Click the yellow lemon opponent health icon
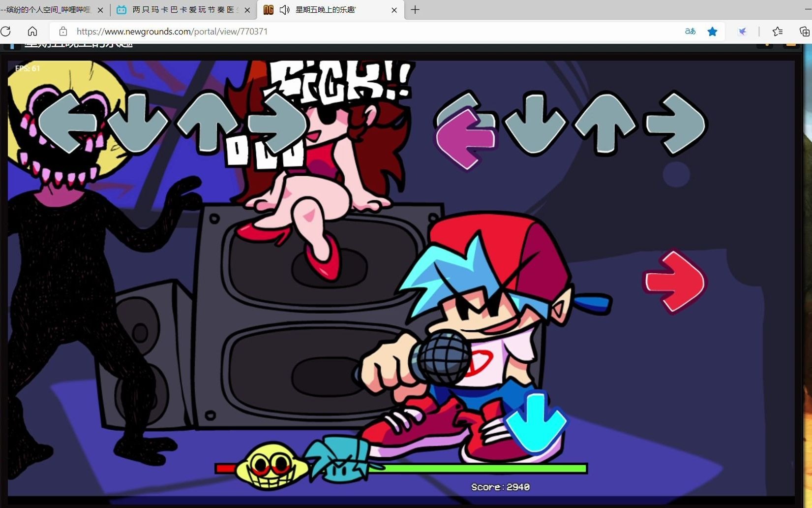812x508 pixels. point(271,465)
